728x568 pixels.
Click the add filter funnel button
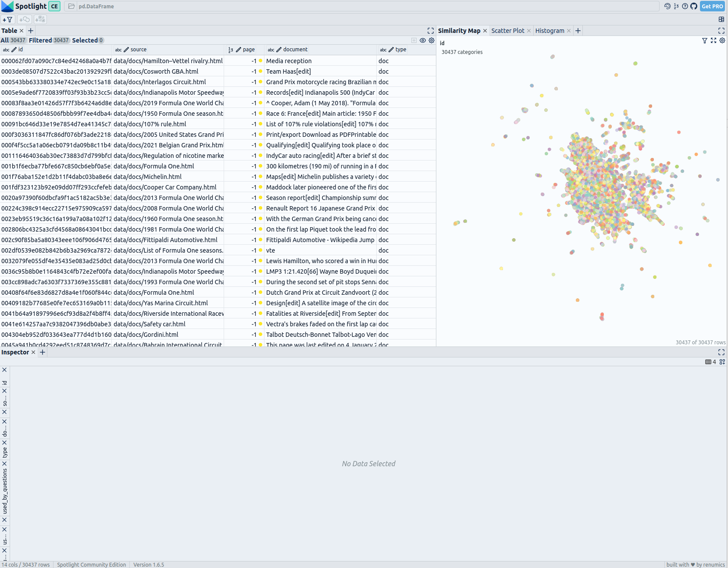tap(7, 19)
